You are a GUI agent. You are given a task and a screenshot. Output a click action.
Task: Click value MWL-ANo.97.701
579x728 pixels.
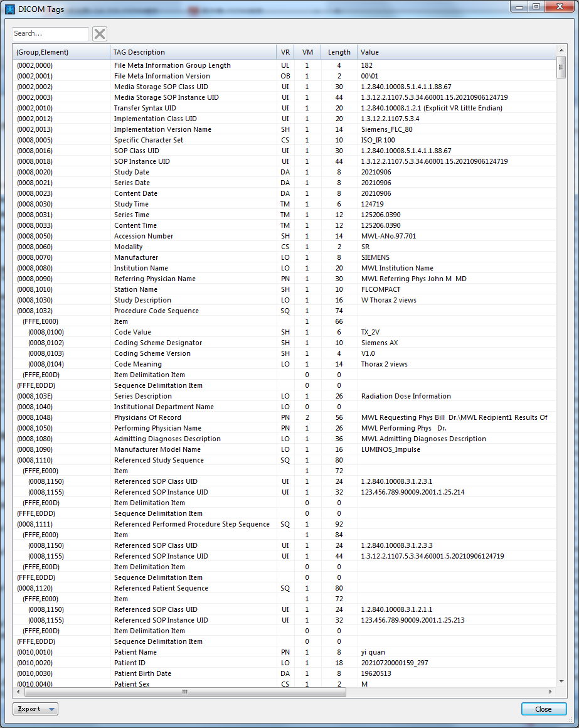pyautogui.click(x=388, y=237)
